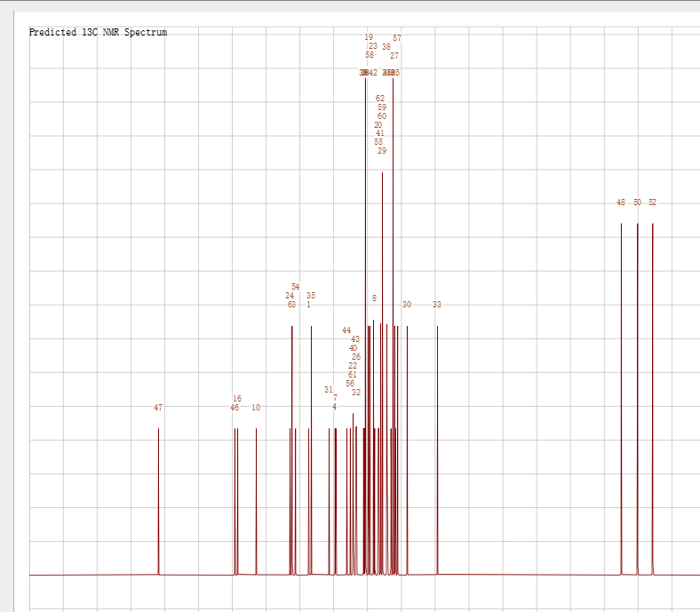Click peak label 8
This screenshot has height=612, width=700.
[374, 298]
